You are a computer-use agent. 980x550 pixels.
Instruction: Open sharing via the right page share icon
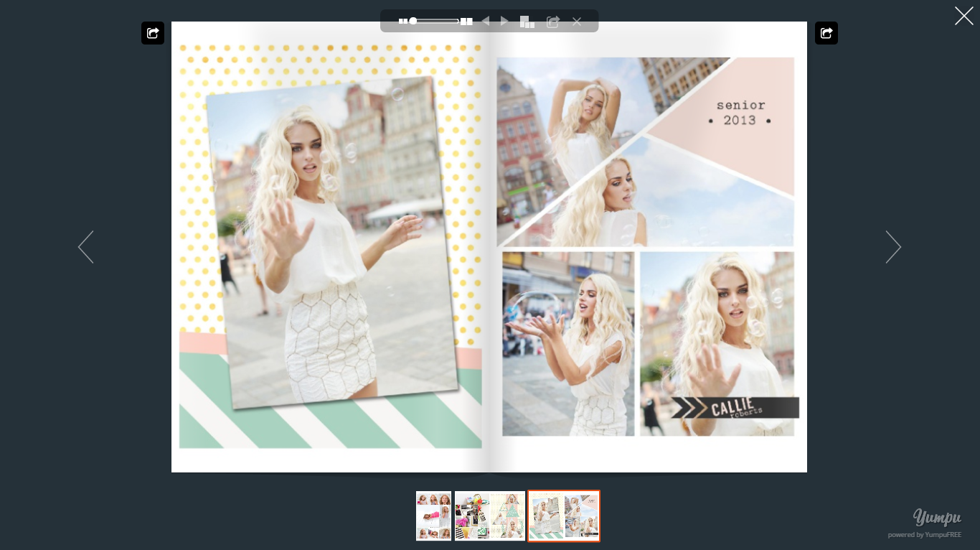tap(826, 33)
